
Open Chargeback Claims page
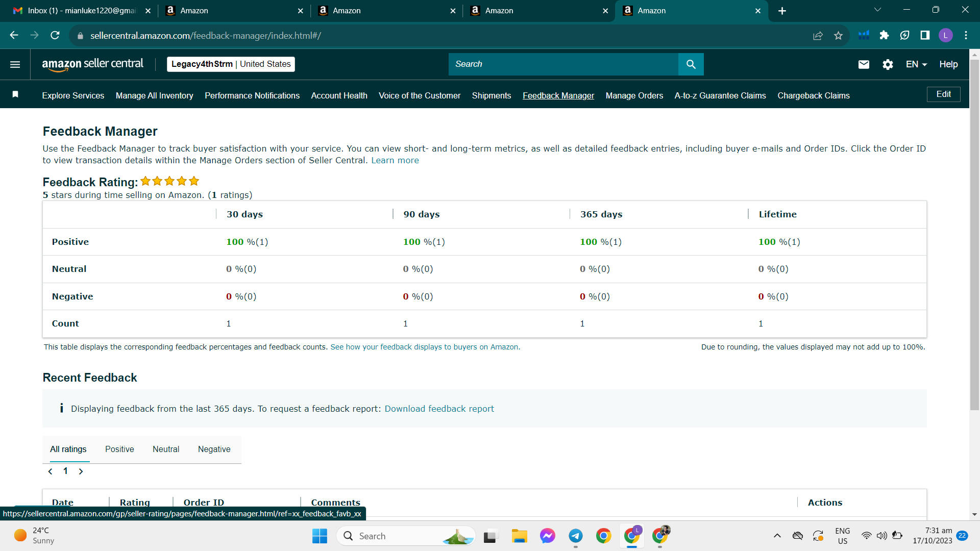pos(814,96)
